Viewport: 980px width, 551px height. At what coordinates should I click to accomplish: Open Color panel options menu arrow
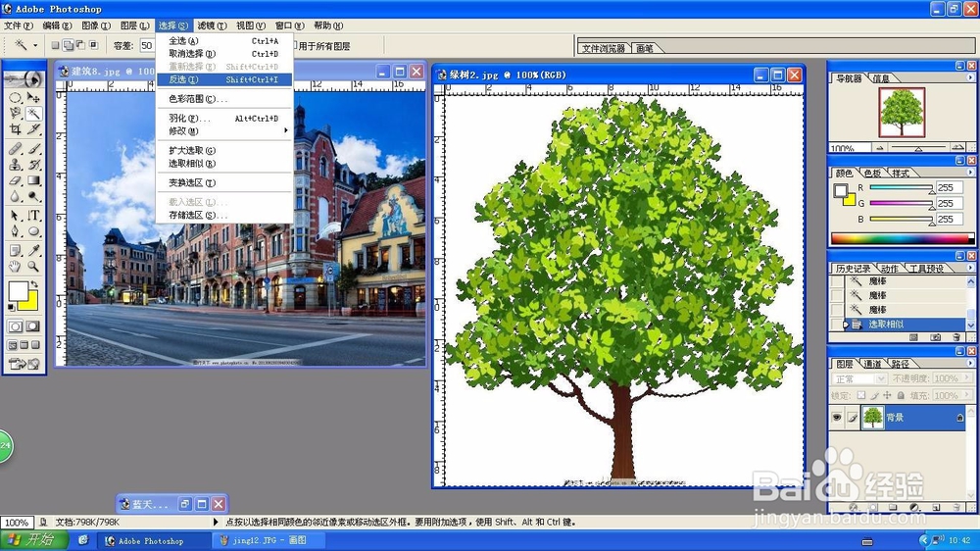click(970, 173)
